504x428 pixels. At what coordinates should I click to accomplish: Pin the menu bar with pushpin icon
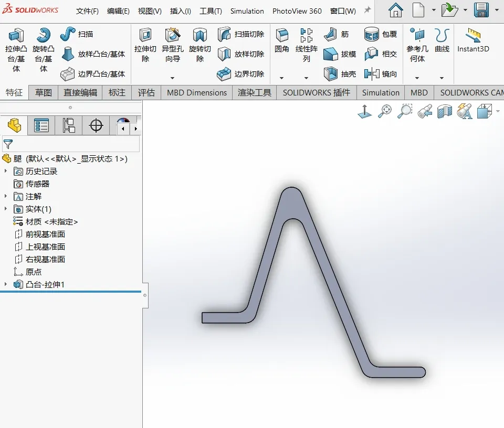point(367,10)
